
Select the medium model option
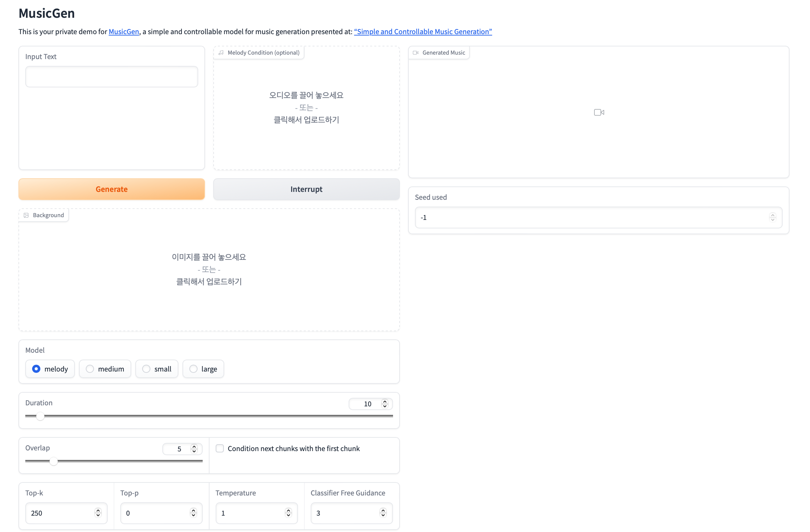[90, 369]
